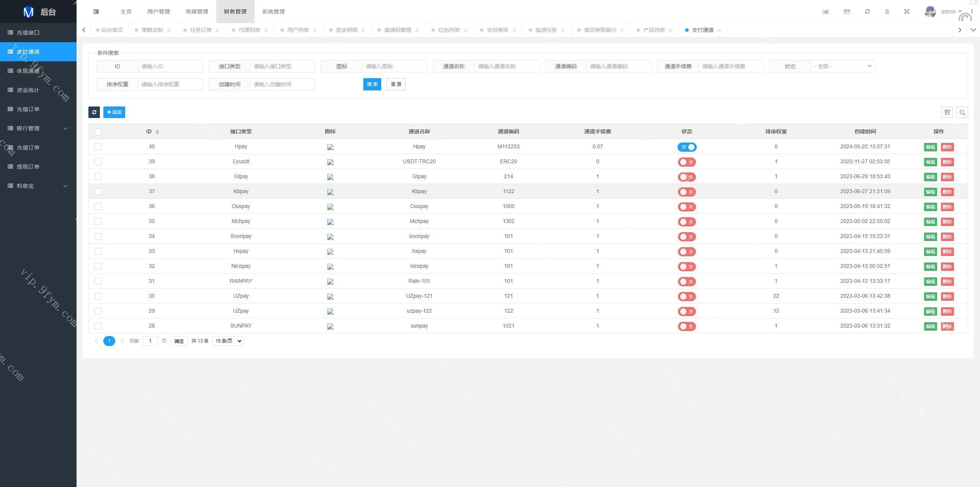
Task: Sort the table by the ID column
Action: (x=157, y=131)
